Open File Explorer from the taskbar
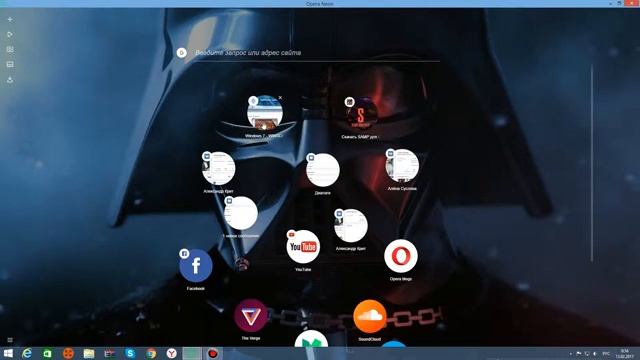Screen dimensions: 640x360 89,353
